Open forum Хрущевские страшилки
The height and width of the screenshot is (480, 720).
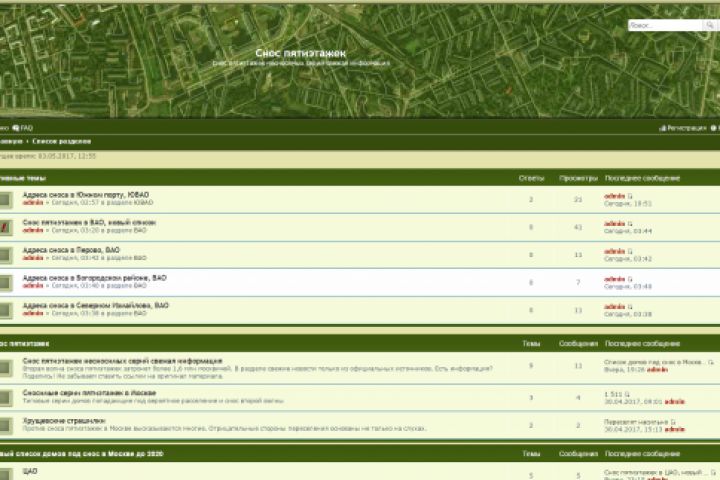tap(64, 421)
